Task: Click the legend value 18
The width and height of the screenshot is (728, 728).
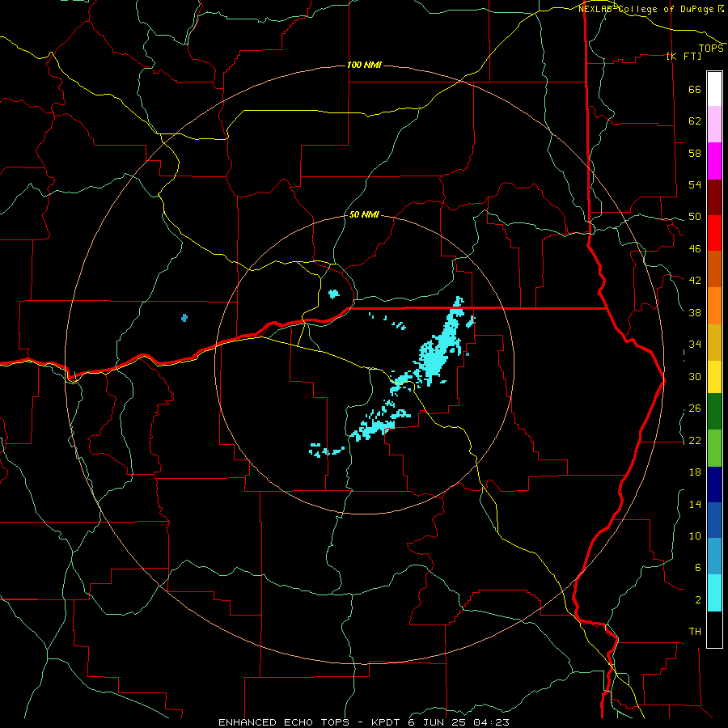Action: [x=695, y=472]
